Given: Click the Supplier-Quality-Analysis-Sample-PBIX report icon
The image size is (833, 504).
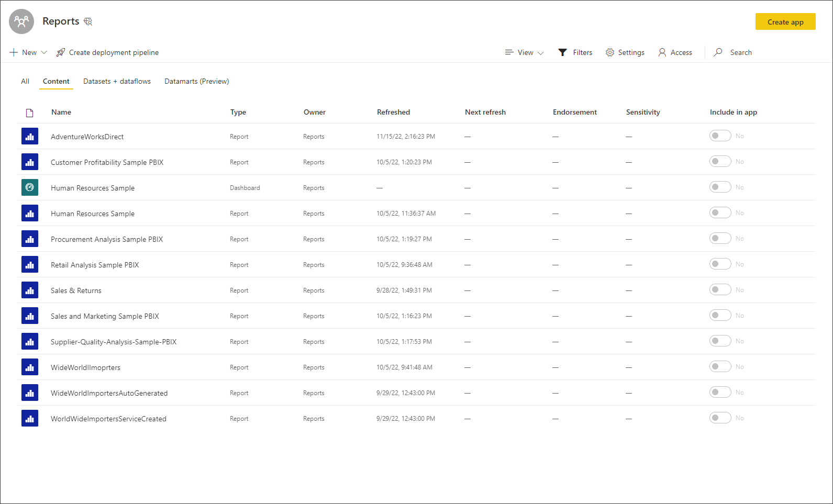Looking at the screenshot, I should pyautogui.click(x=30, y=341).
